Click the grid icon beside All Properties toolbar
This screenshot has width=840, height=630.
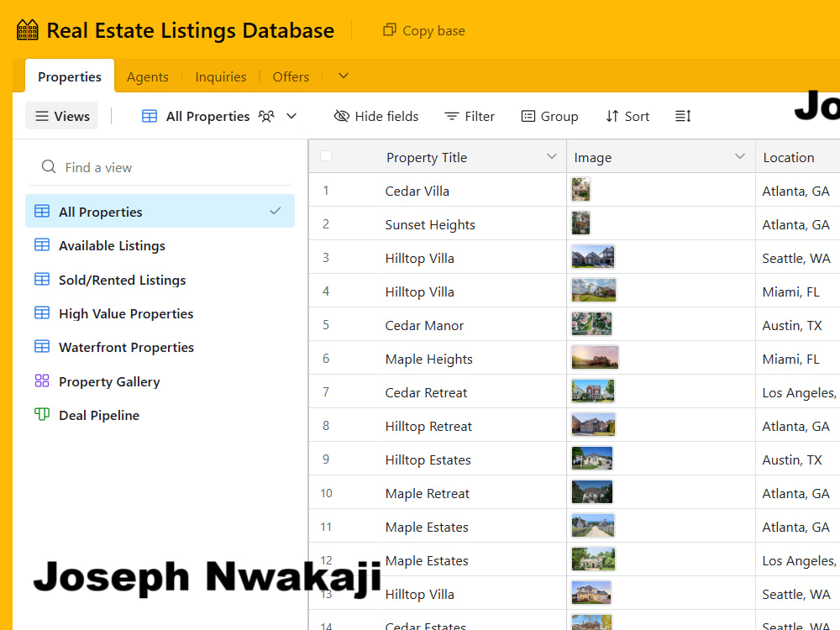[x=150, y=116]
